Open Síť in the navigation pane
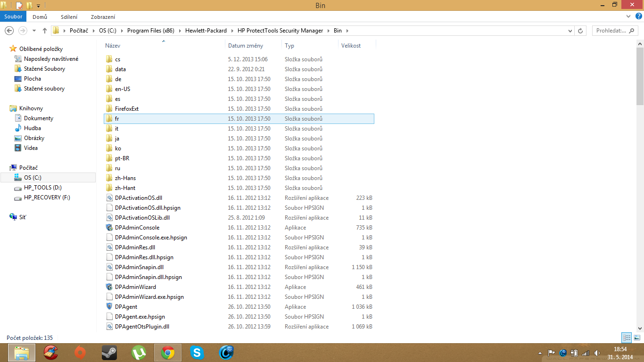644x362 pixels. tap(23, 217)
